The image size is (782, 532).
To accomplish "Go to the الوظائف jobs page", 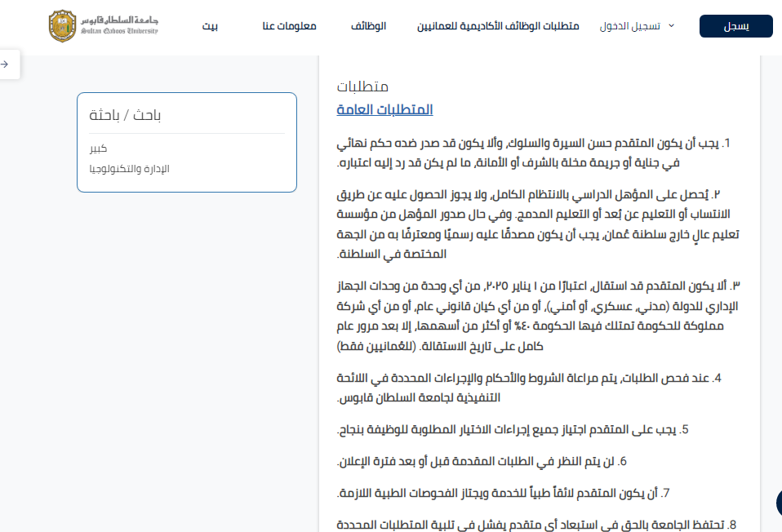I will 368,26.
